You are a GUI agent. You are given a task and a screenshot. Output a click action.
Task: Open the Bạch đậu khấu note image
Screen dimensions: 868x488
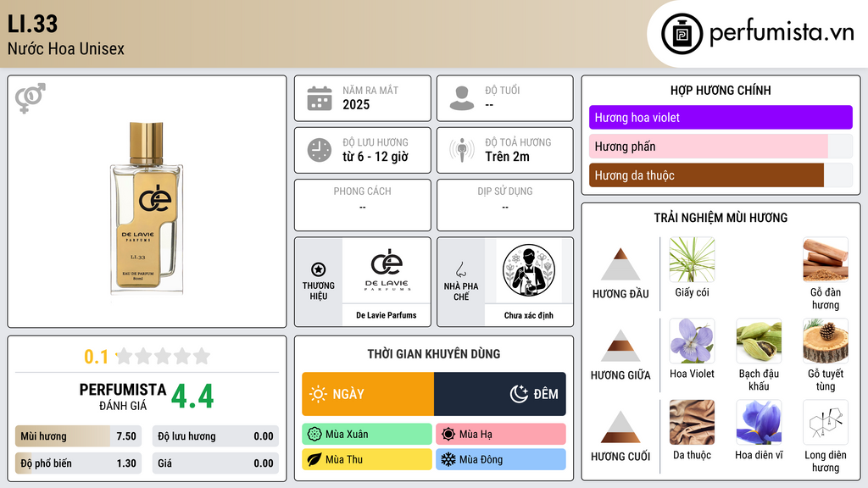[x=759, y=341]
